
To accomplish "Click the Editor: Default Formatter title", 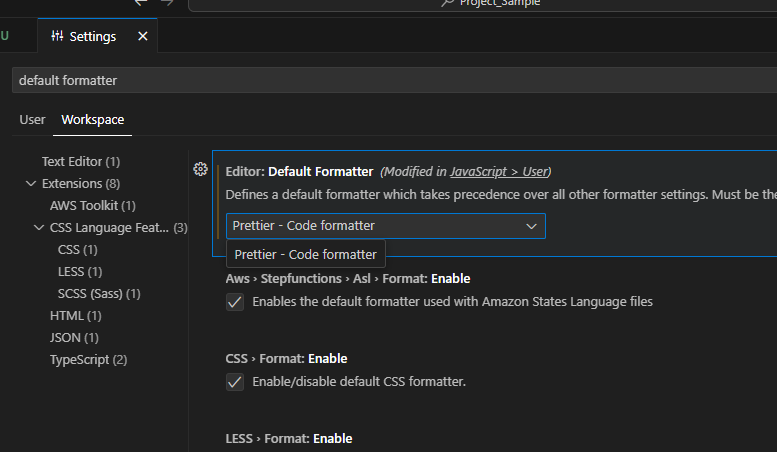I will (299, 171).
